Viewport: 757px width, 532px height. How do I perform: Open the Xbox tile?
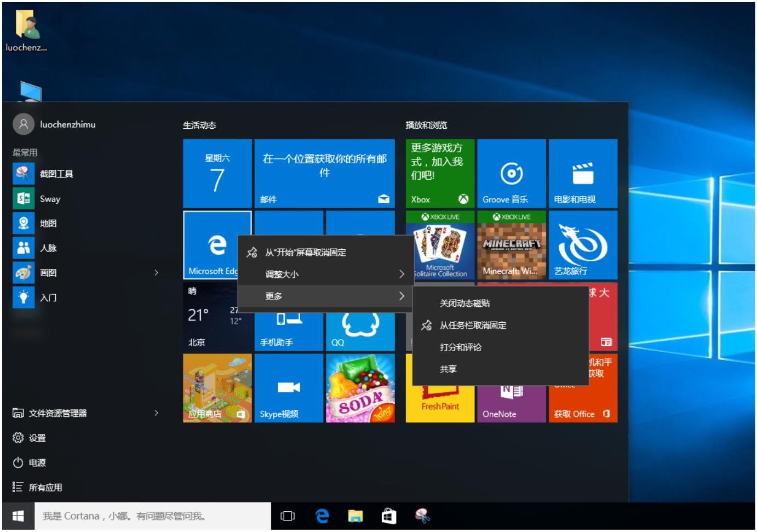pos(439,174)
